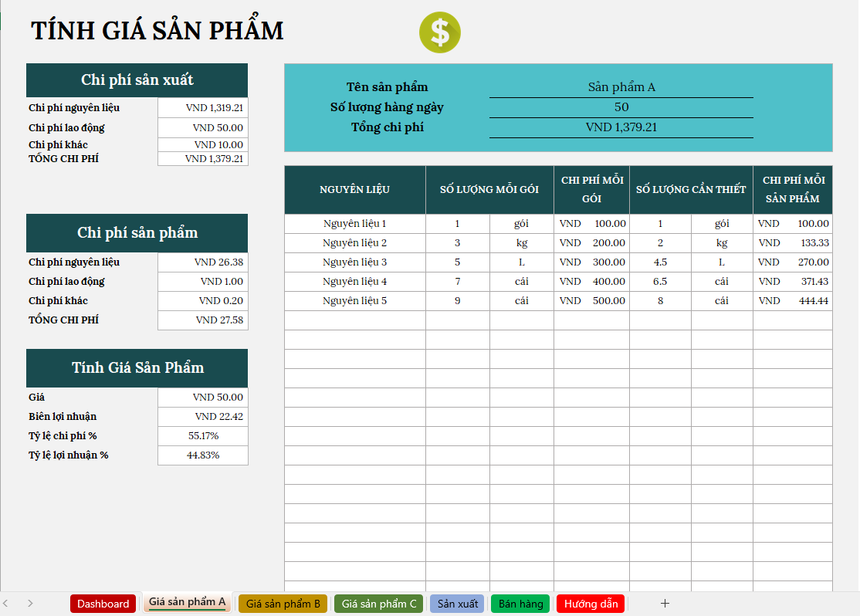Go to the Bán hàng sheet tab
The image size is (860, 616).
tap(520, 604)
